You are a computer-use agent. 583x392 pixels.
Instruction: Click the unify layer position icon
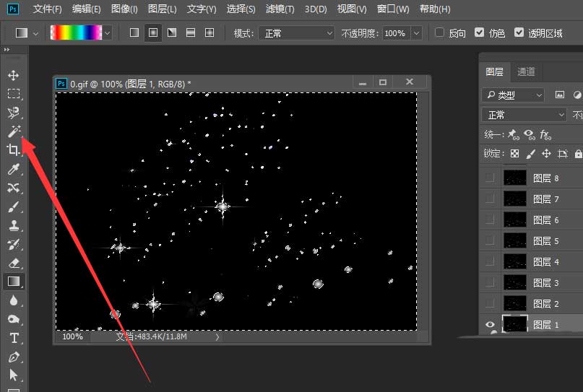(x=514, y=134)
